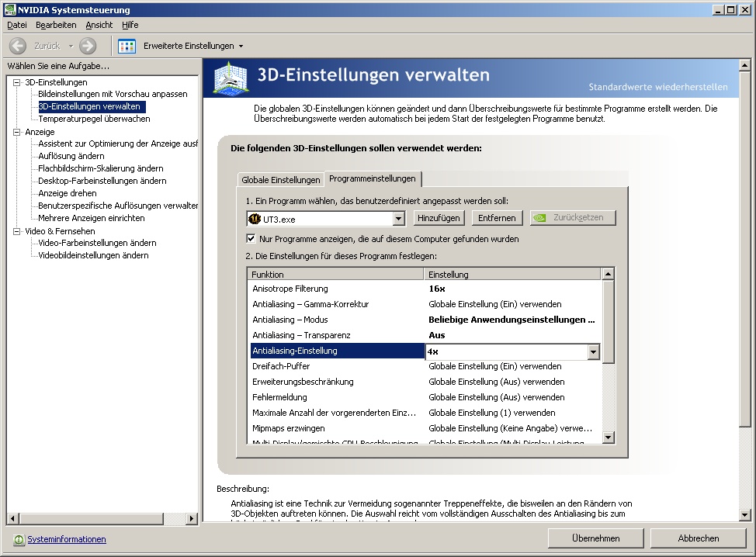Screen dimensions: 756x557
Task: Click the 3D-Einstellungen verwalten header icon
Action: point(231,78)
